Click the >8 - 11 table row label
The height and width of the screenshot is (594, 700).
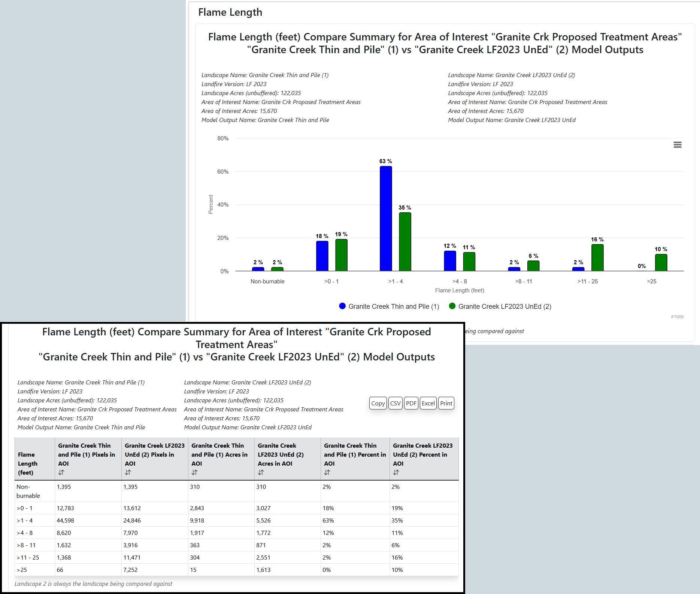26,545
